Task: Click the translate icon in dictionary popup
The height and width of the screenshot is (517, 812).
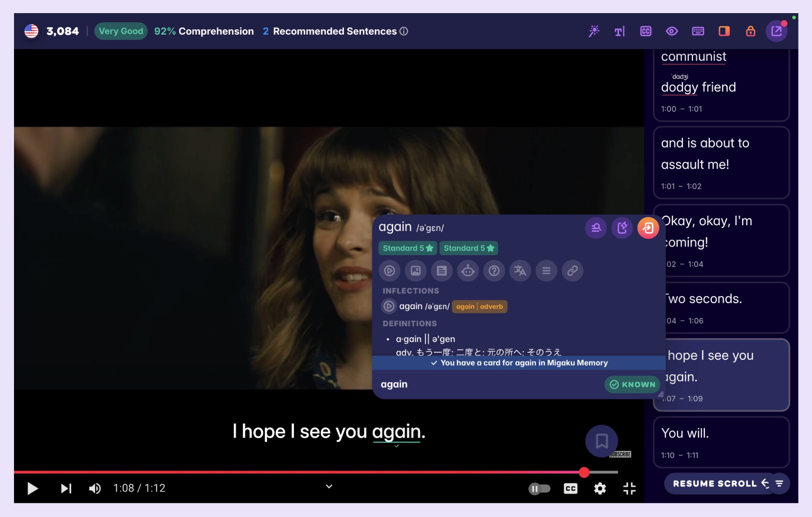Action: [x=520, y=271]
